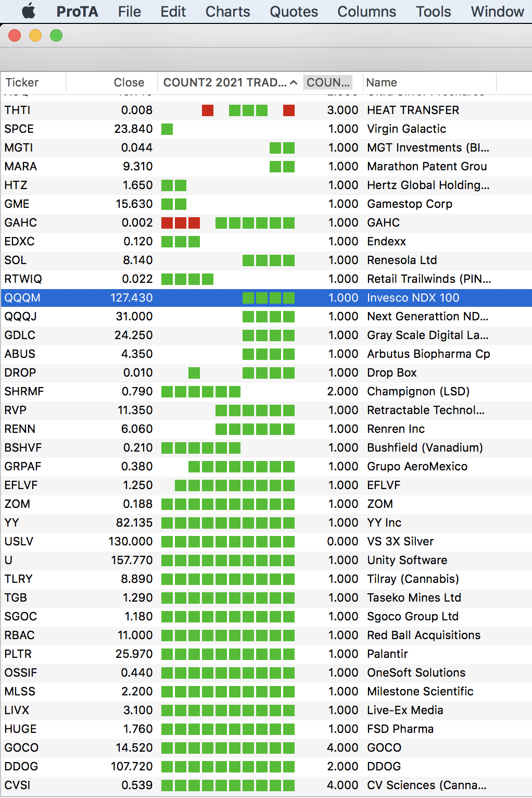Image resolution: width=532 pixels, height=798 pixels.
Task: Select the GME ticker
Action: tap(17, 204)
